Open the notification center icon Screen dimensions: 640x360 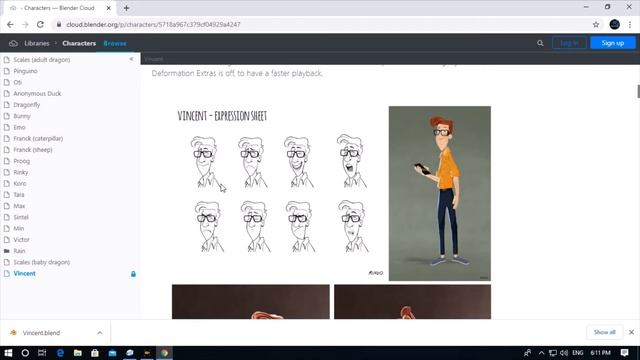(624, 353)
